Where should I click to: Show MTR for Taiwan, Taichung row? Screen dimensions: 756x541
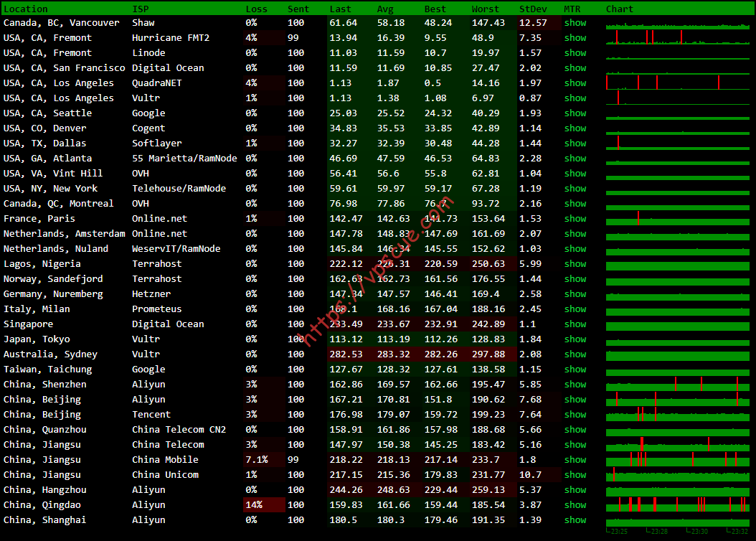(575, 370)
